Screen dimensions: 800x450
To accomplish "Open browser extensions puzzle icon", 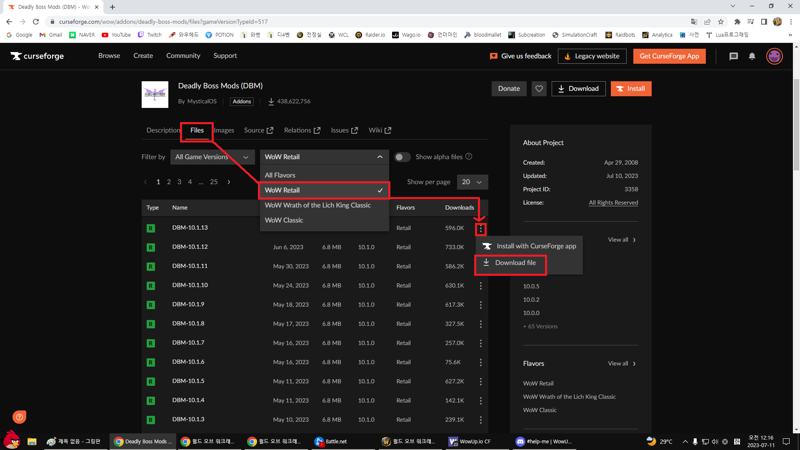I will click(x=737, y=21).
